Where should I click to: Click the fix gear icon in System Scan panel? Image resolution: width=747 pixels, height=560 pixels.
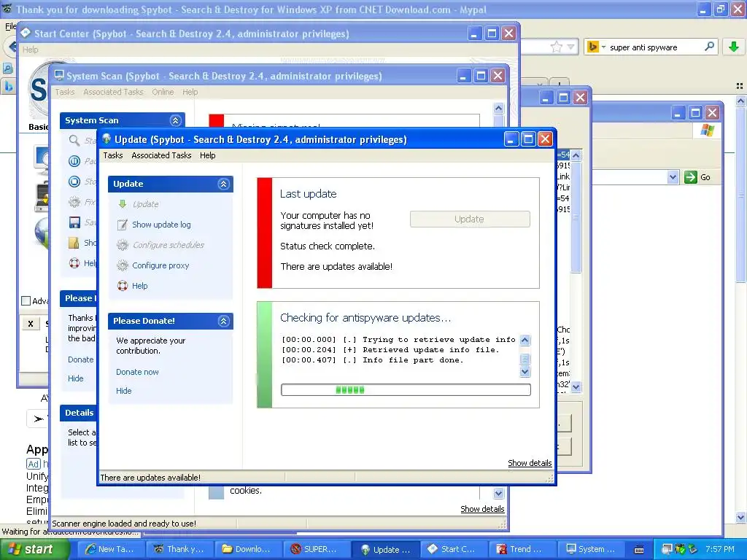pyautogui.click(x=74, y=202)
